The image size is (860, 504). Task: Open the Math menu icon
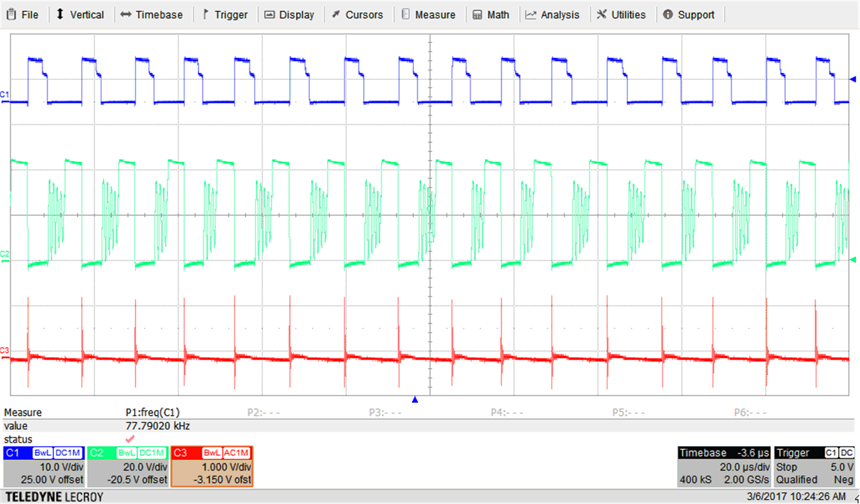[x=478, y=14]
